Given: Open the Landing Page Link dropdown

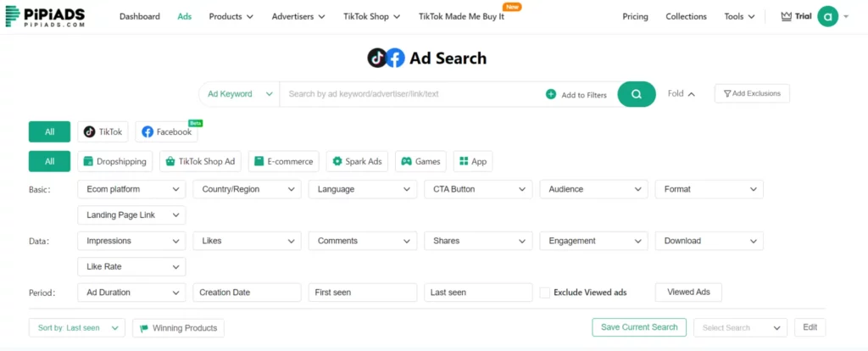Looking at the screenshot, I should click(131, 214).
